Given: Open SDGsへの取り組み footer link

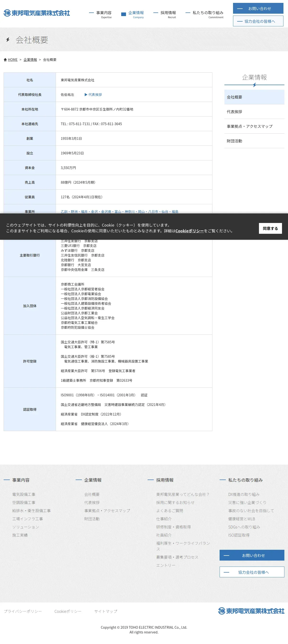Looking at the screenshot, I should pyautogui.click(x=244, y=527).
